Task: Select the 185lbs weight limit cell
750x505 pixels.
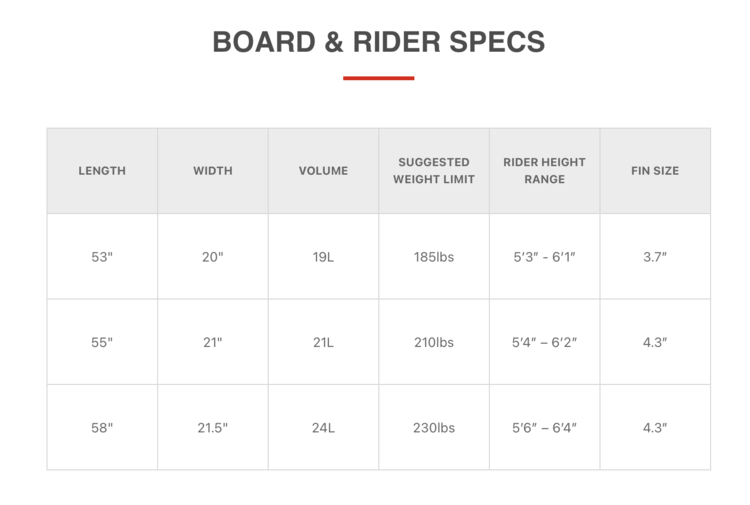Action: tap(434, 257)
